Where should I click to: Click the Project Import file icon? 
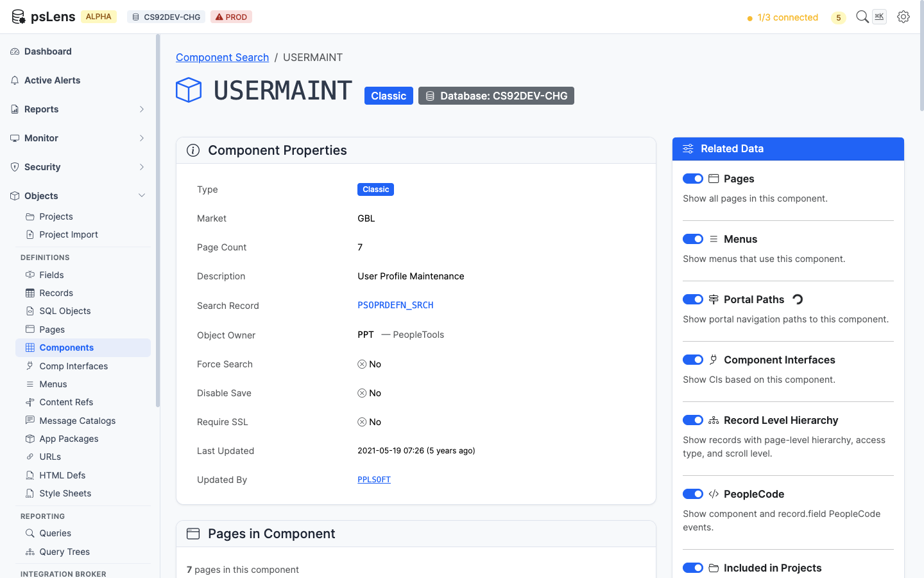(x=30, y=234)
